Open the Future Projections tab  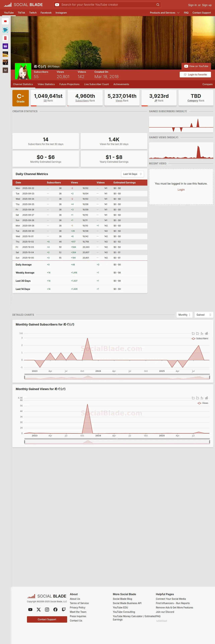(x=69, y=84)
